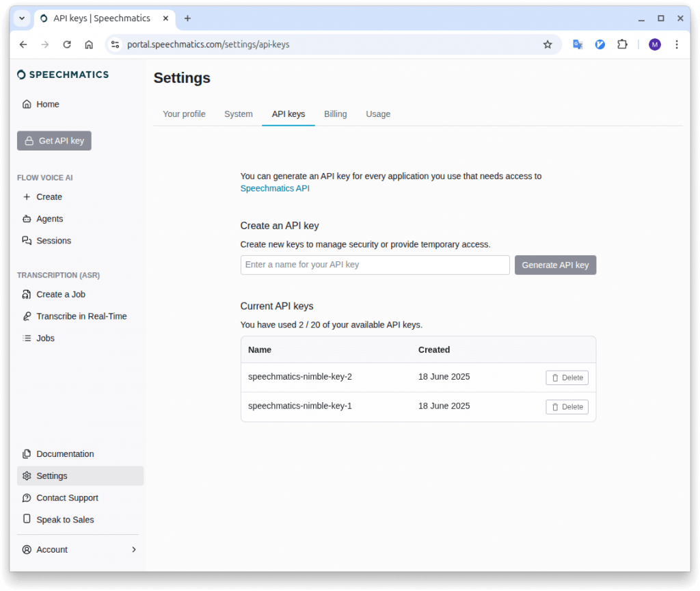Open the tab search dropdown arrow
This screenshot has height=591, width=700.
pyautogui.click(x=22, y=18)
